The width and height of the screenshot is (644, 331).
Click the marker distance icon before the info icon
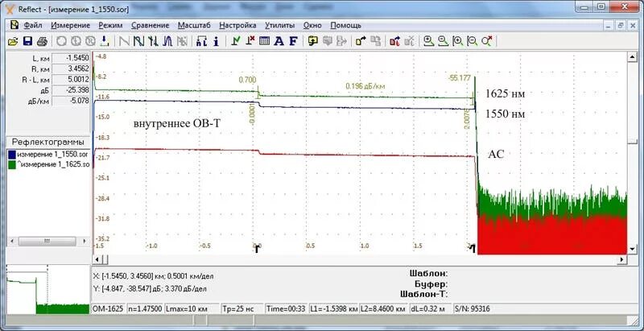[202, 41]
